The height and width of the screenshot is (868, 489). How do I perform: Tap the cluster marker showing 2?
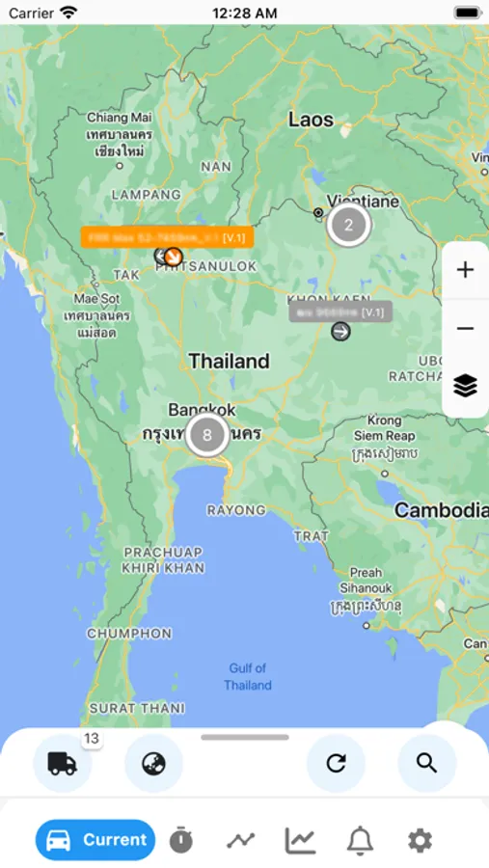click(x=348, y=225)
